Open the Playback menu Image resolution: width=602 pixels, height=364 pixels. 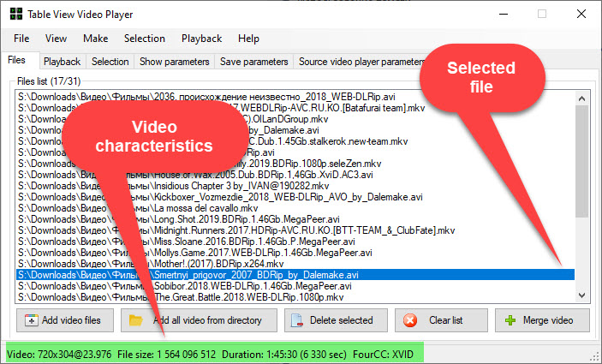(201, 39)
